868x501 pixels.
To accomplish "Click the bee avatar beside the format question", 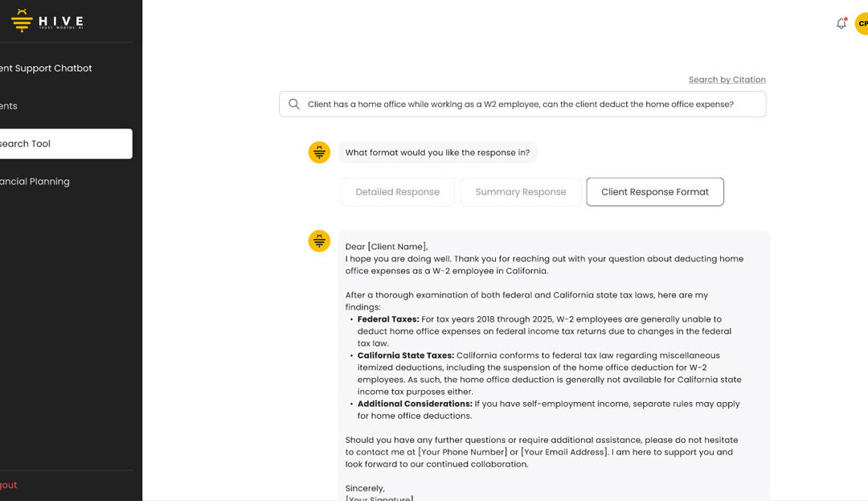I will [x=319, y=152].
